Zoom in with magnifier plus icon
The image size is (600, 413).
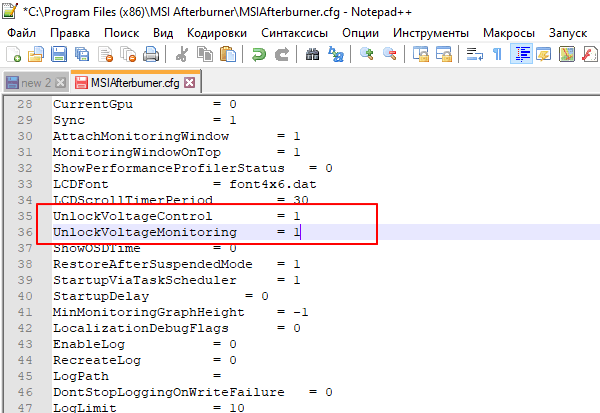(367, 54)
